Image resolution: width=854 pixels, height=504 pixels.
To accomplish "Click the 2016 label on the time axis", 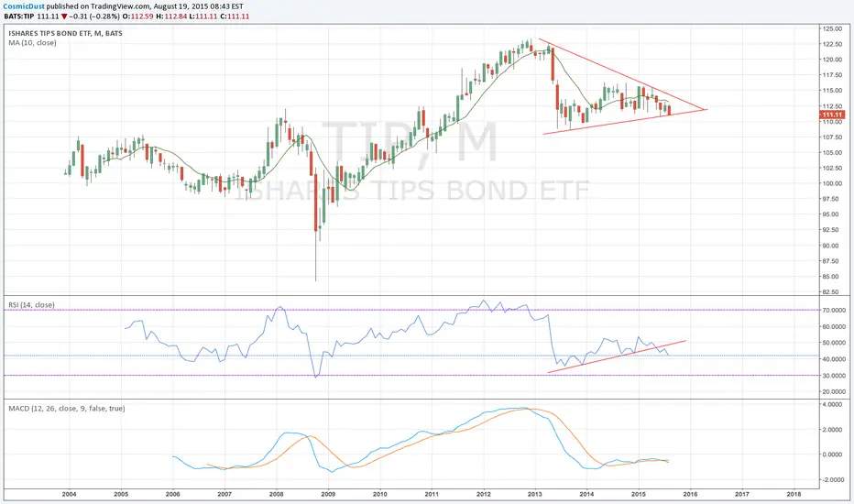I will click(x=690, y=494).
